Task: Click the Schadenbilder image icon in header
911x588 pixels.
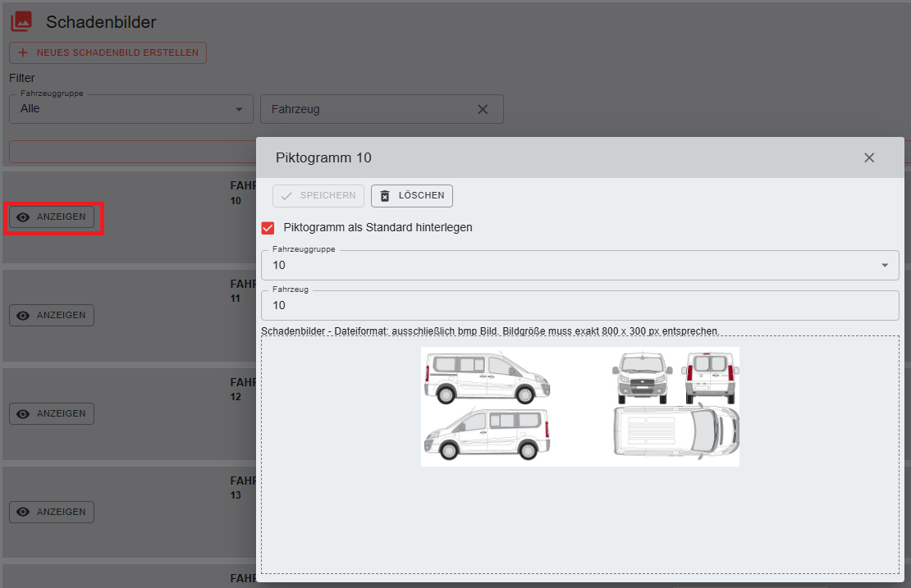Action: [21, 21]
